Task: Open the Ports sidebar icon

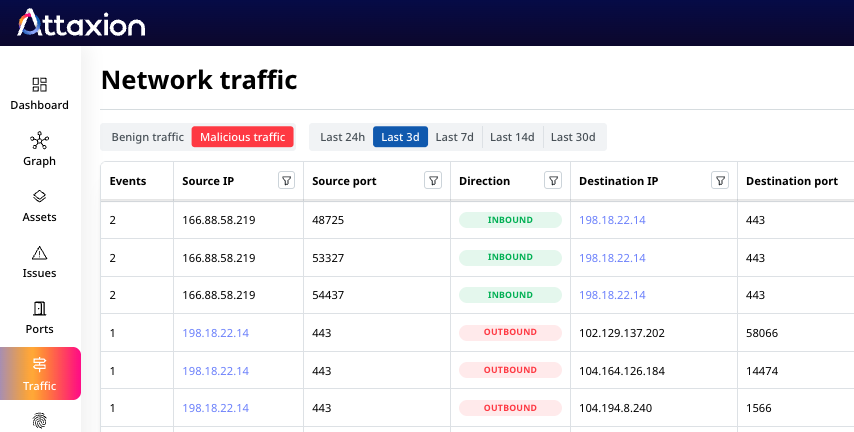Action: coord(40,309)
